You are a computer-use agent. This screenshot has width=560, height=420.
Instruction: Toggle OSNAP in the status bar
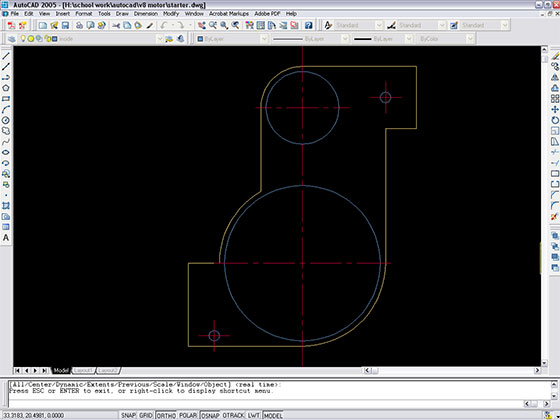210,415
